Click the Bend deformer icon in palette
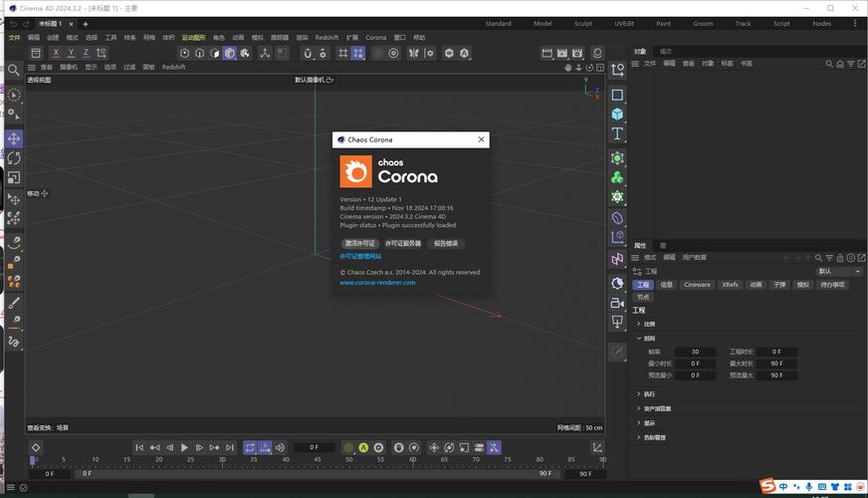The height and width of the screenshot is (498, 868). pos(617,218)
